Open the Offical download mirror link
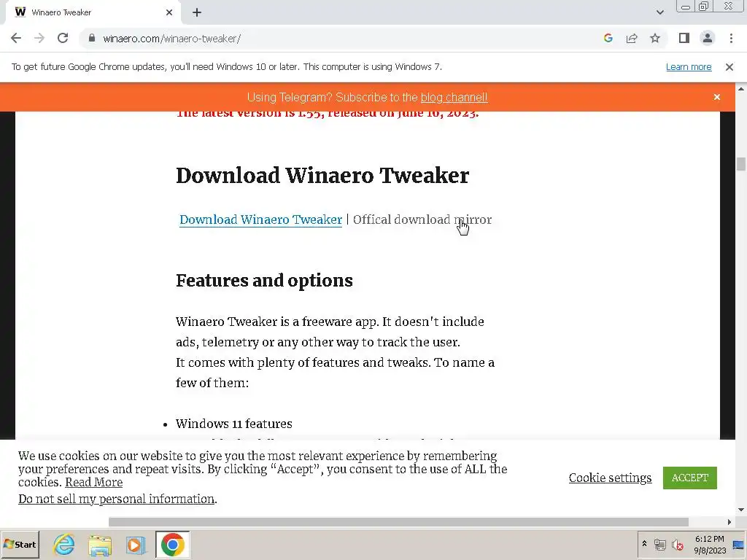The height and width of the screenshot is (560, 747). click(x=422, y=219)
